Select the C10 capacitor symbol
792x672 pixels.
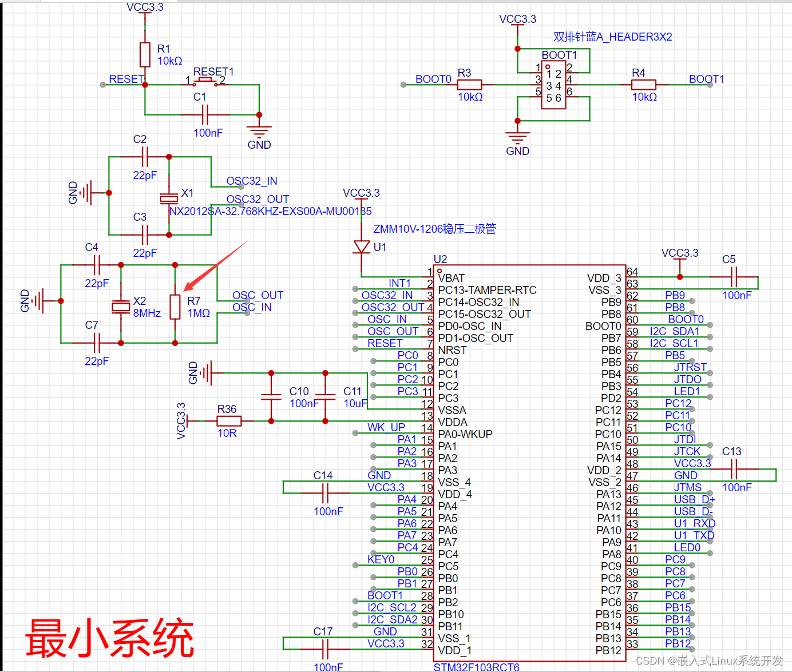[271, 397]
